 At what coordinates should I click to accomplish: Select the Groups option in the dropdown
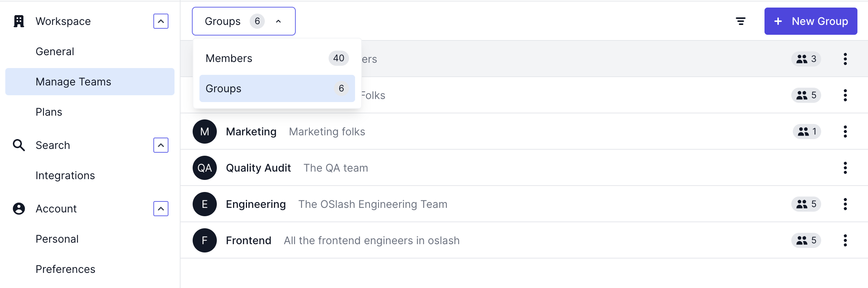[x=277, y=88]
